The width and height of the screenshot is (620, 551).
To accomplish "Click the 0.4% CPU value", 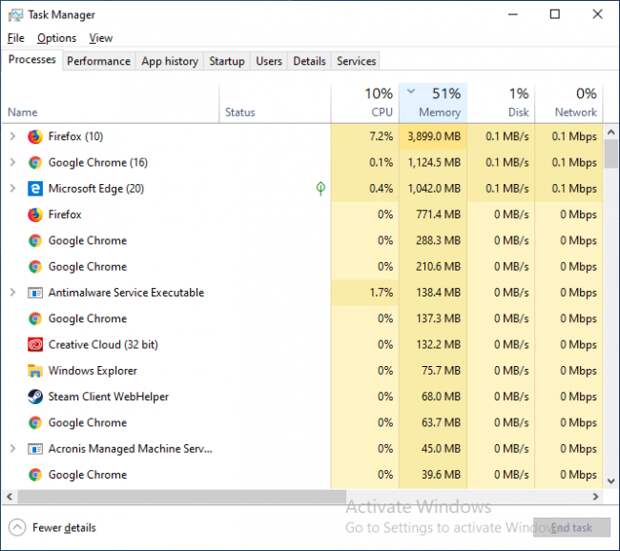I will (x=381, y=189).
